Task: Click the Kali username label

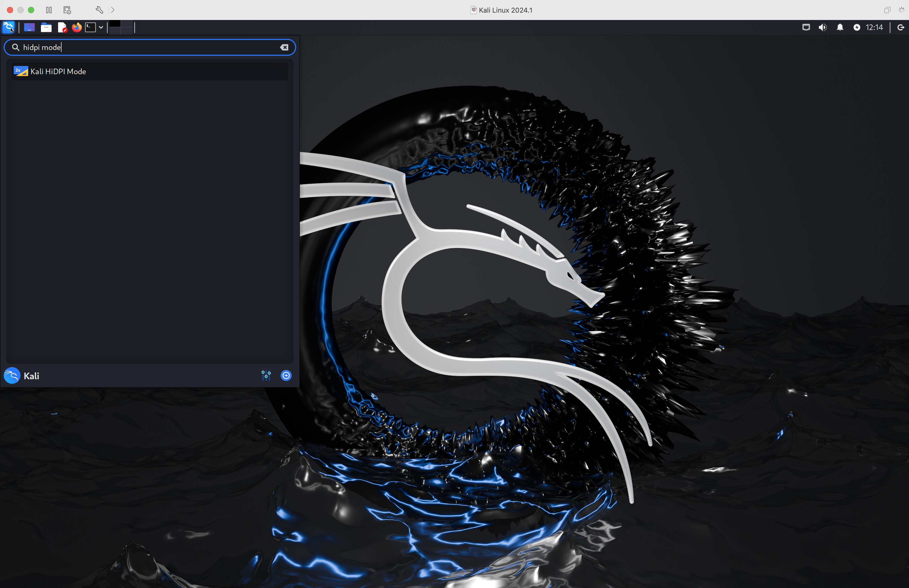Action: (x=31, y=376)
